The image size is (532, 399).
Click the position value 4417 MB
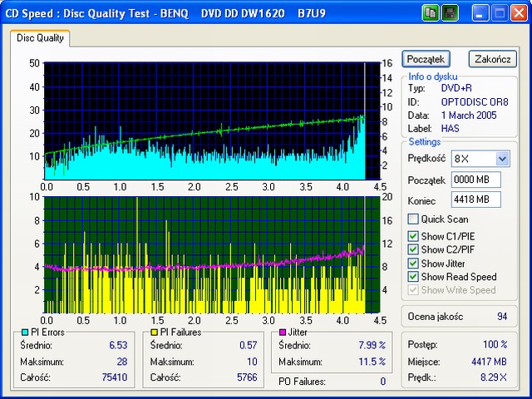(489, 362)
